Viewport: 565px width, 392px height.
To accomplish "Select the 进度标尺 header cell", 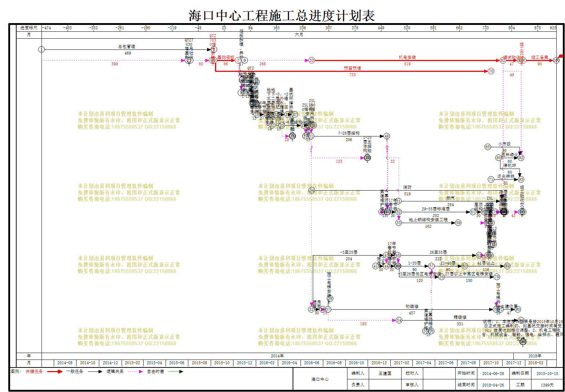I will [29, 28].
